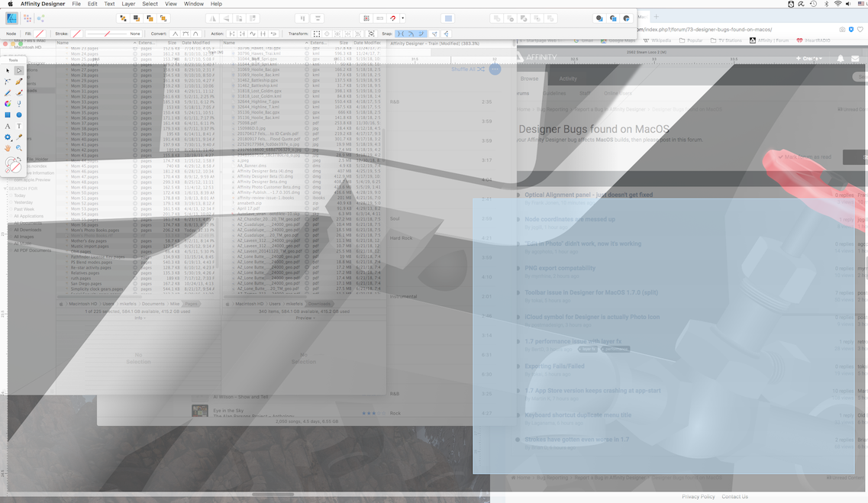Expand Preview section in Finder window
This screenshot has height=503, width=868.
pos(305,318)
